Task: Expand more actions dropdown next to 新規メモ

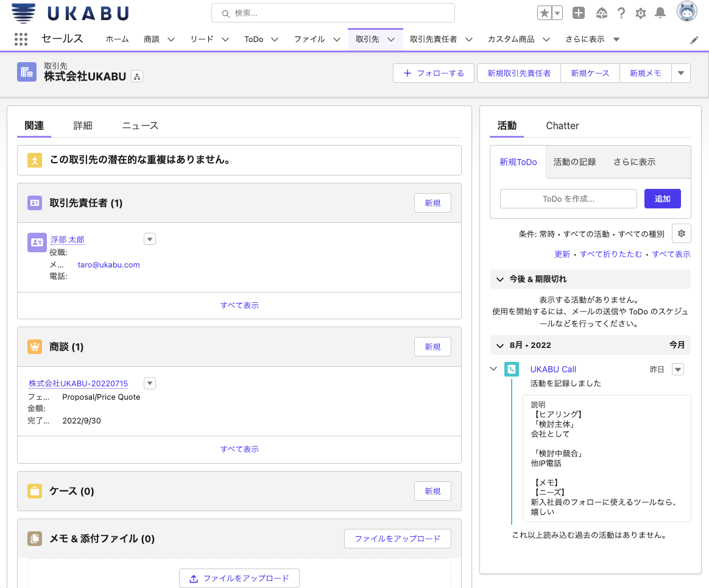Action: coord(681,73)
